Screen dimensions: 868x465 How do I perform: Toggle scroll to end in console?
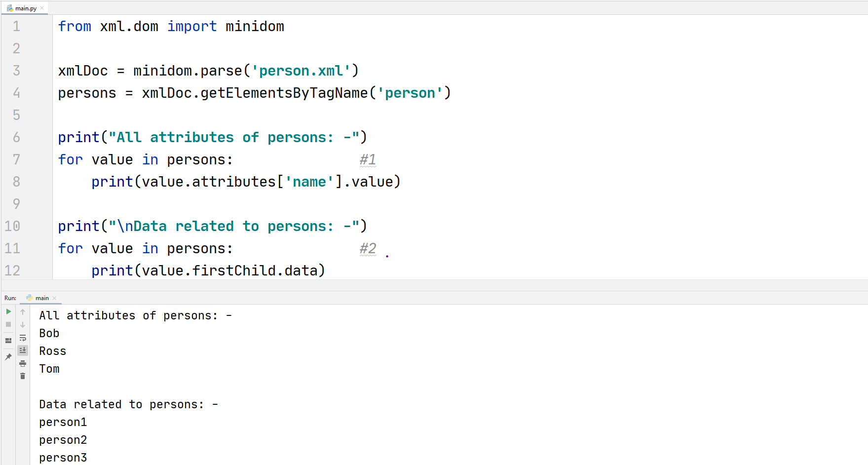pos(23,350)
